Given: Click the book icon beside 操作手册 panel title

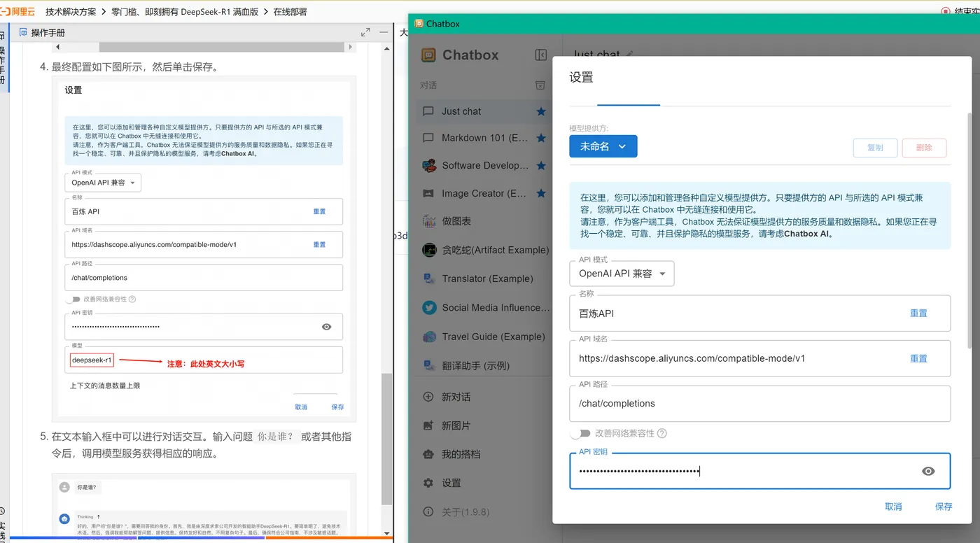Looking at the screenshot, I should coord(23,32).
